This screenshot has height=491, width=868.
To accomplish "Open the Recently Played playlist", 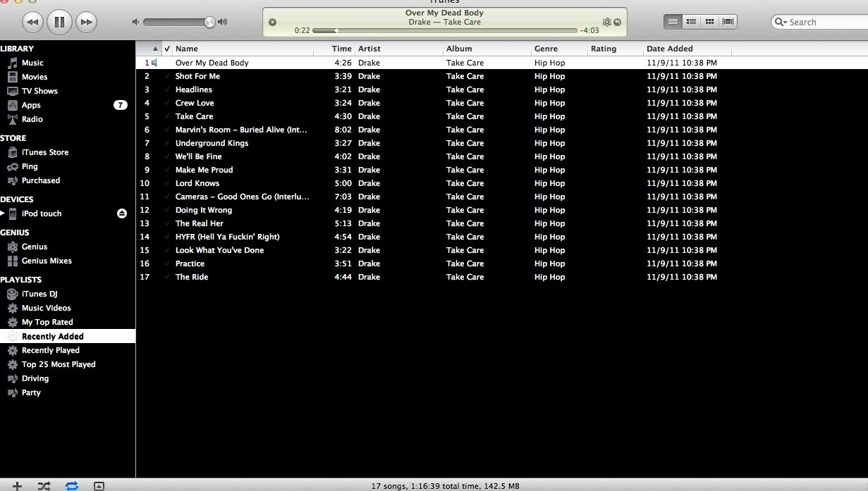I will pyautogui.click(x=51, y=350).
